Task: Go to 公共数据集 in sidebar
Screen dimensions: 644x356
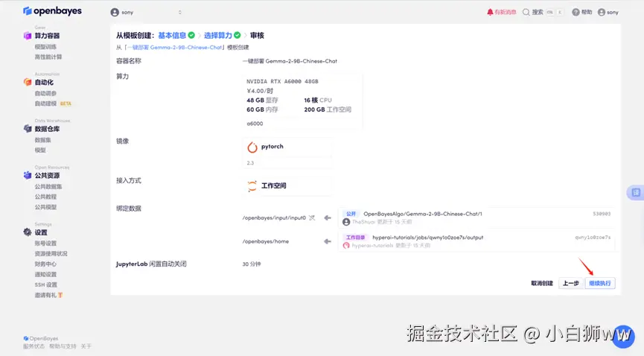Action: (x=48, y=187)
